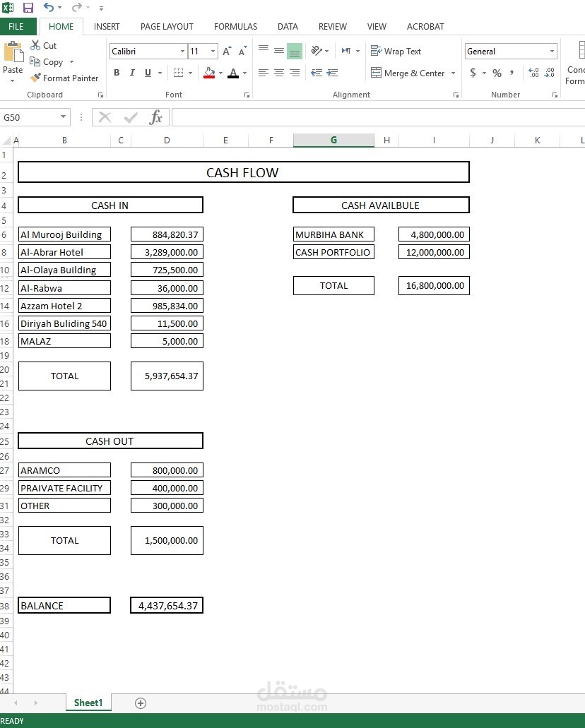
Task: Click the Cut scissors icon
Action: [x=35, y=45]
